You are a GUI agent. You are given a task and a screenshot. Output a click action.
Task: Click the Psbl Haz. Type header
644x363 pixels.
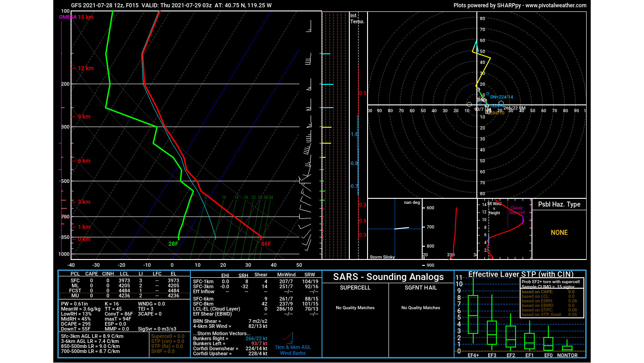pyautogui.click(x=559, y=204)
